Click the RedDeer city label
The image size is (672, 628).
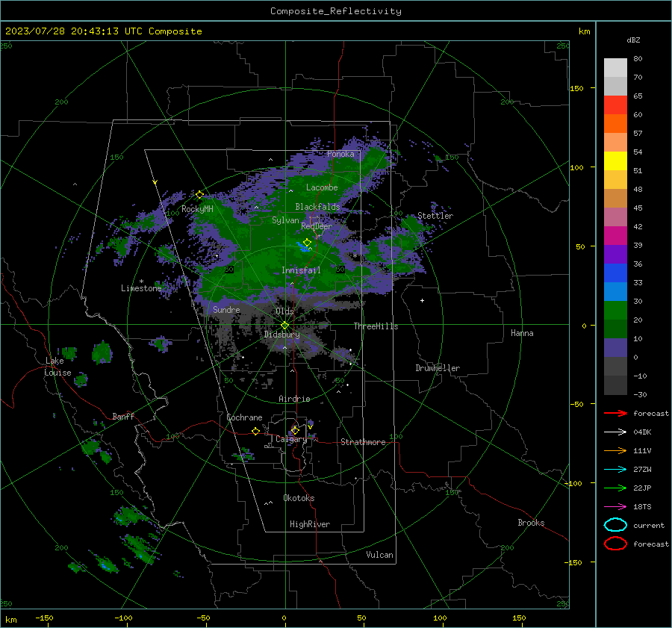click(317, 226)
